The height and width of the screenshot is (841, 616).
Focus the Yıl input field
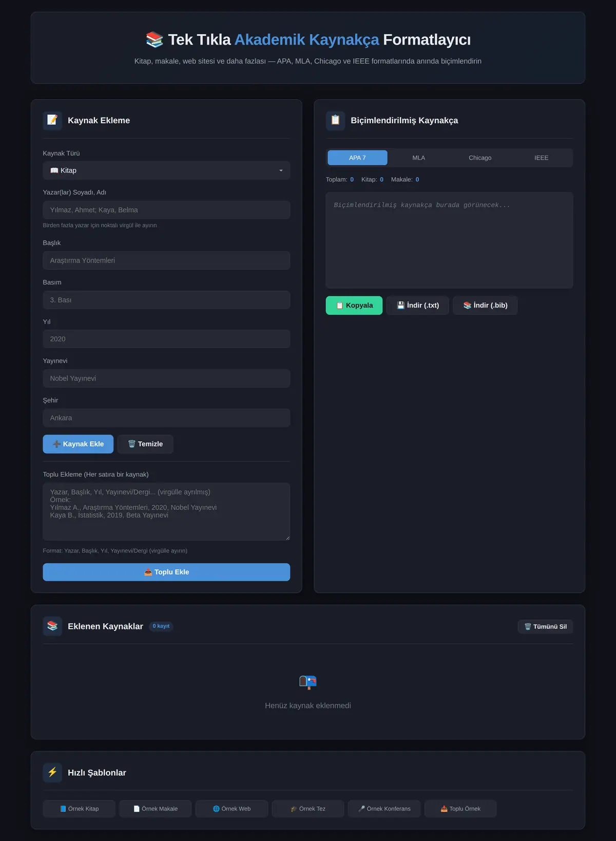click(166, 339)
